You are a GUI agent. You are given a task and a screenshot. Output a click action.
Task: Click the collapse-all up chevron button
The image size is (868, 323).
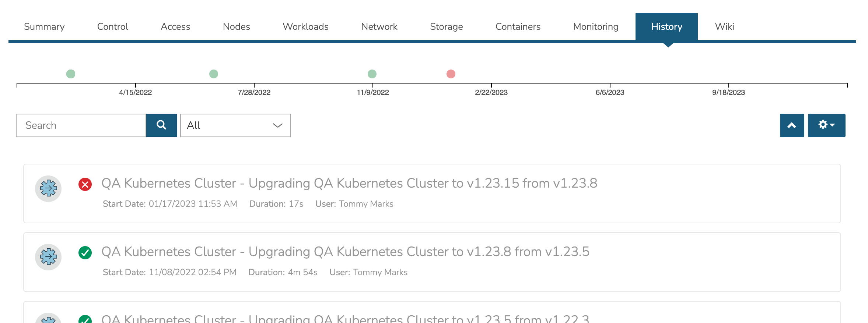792,125
